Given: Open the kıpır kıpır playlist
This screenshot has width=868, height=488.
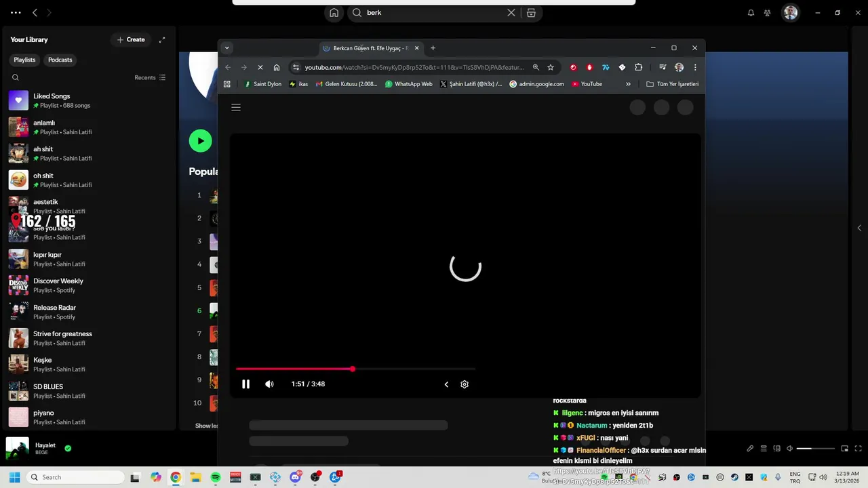Looking at the screenshot, I should tap(88, 259).
